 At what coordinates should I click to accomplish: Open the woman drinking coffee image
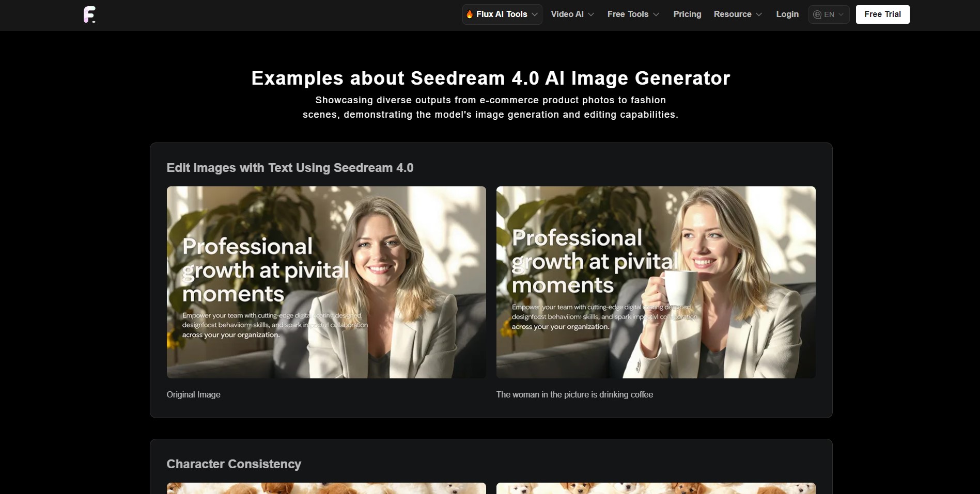click(x=656, y=282)
